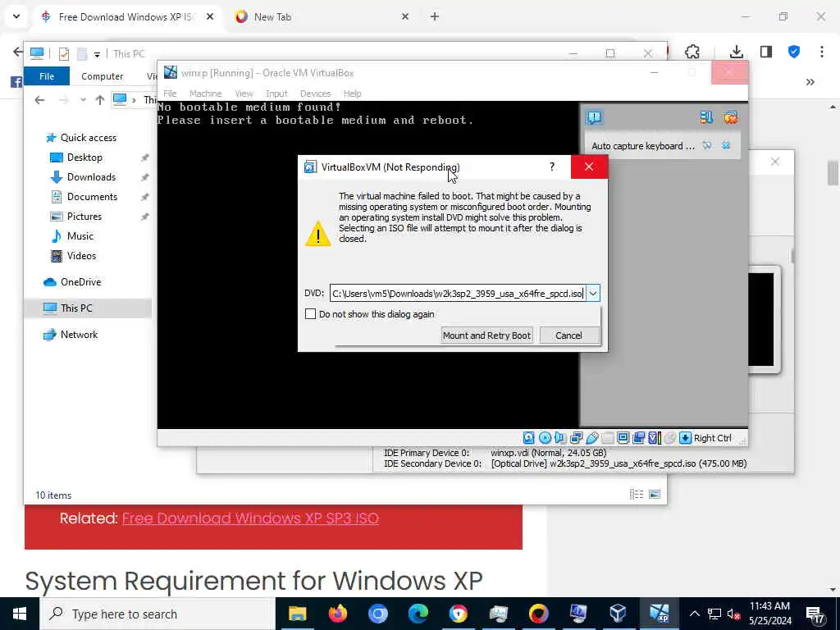840x630 pixels.
Task: Select Videos in navigation pane
Action: tap(81, 256)
